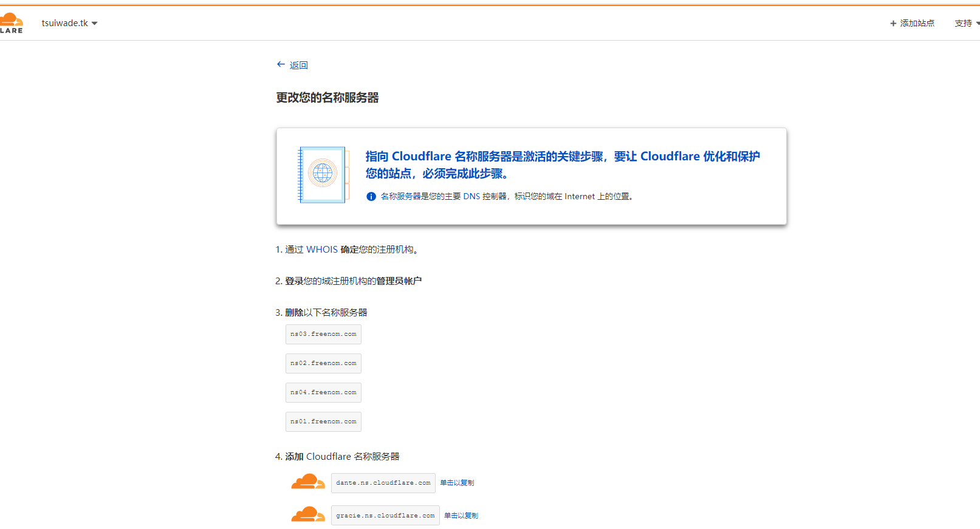Copy gracie nameserver via 单击以复制
The height and width of the screenshot is (529, 980).
[x=461, y=516]
